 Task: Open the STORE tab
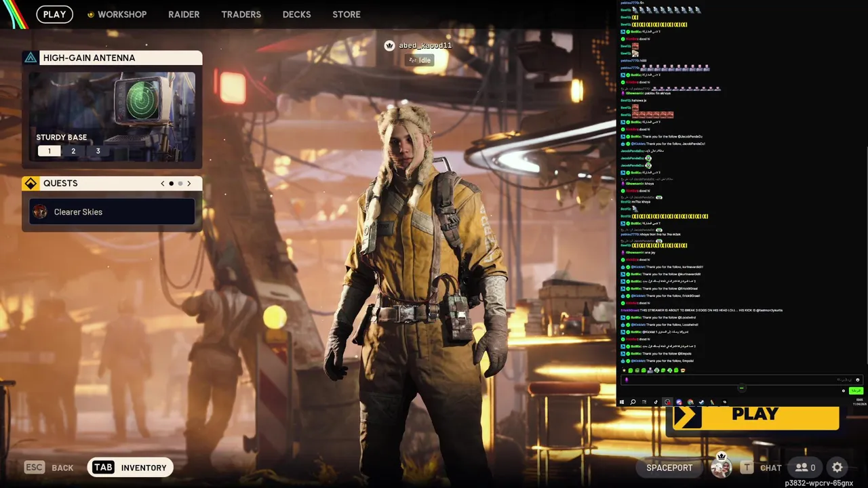click(x=347, y=14)
